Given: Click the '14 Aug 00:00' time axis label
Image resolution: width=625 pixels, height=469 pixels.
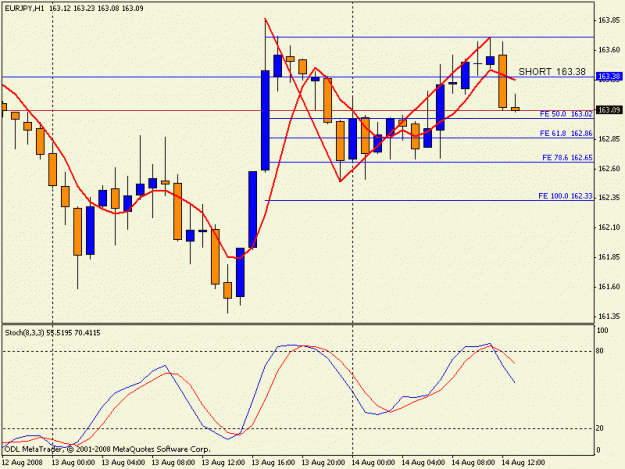Looking at the screenshot, I should point(373,463).
